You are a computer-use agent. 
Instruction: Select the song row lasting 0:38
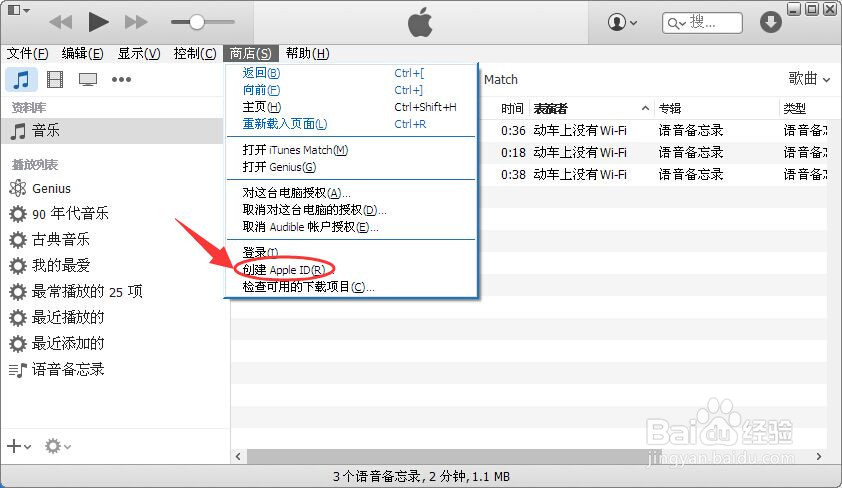tap(652, 174)
